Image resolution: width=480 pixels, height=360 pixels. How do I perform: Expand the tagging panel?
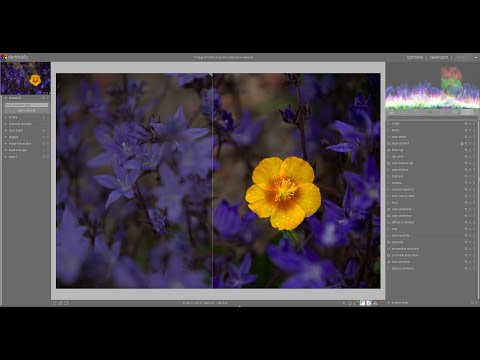click(x=6, y=137)
